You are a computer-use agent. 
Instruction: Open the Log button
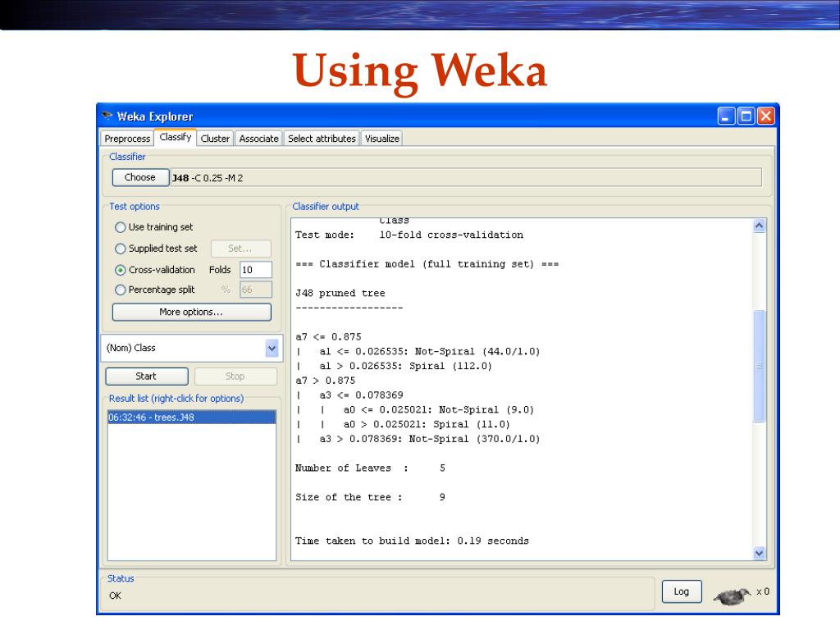tap(682, 591)
